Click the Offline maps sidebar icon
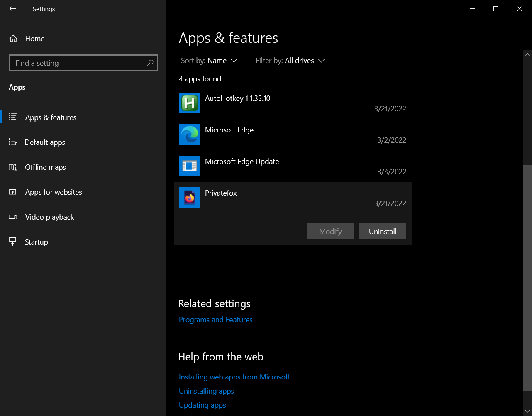 point(13,167)
